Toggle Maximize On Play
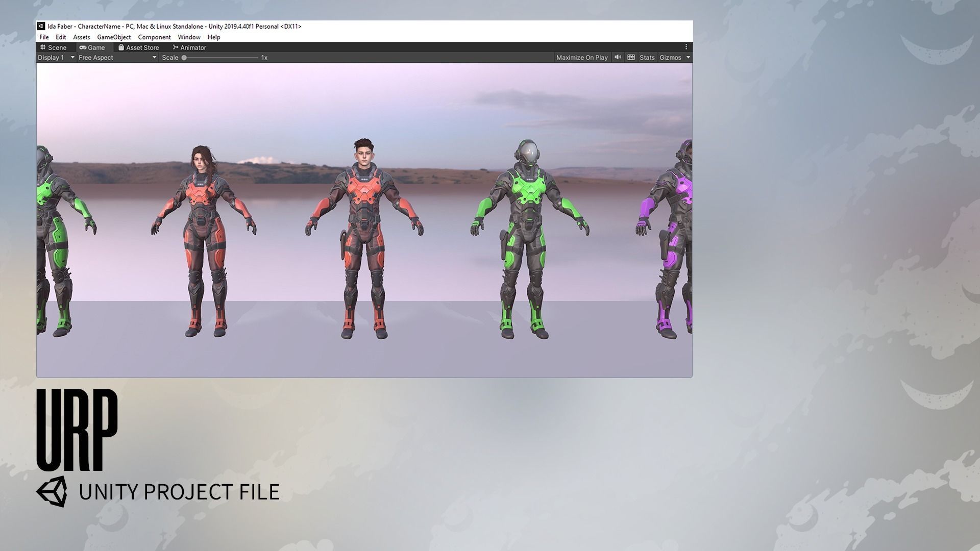Screen dimensions: 980x551 (582, 58)
